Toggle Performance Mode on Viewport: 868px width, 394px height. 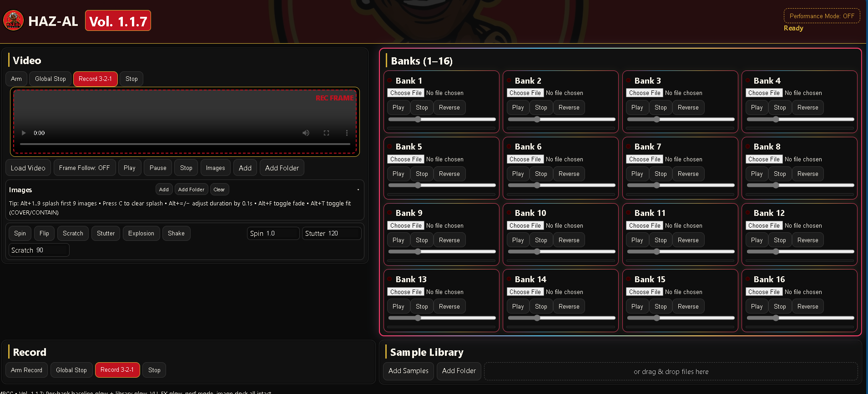[x=822, y=16]
